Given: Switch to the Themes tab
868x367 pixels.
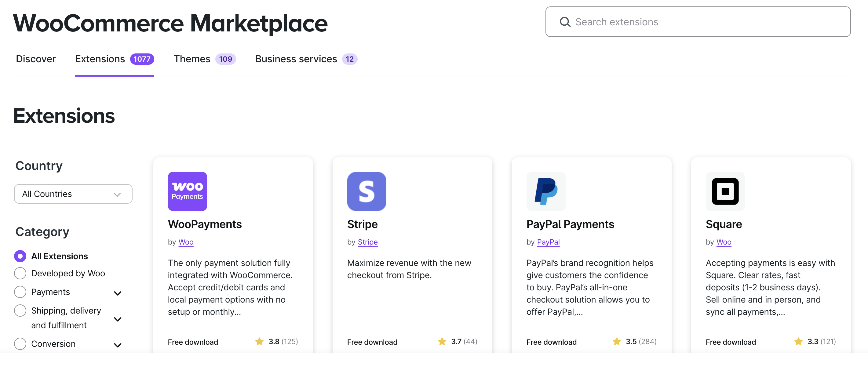Looking at the screenshot, I should coord(205,59).
